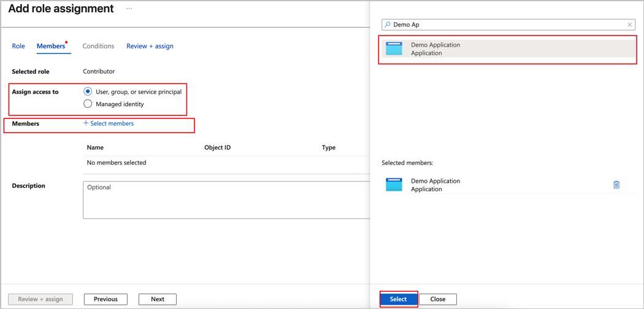
Task: Go back with Previous button
Action: click(x=105, y=299)
